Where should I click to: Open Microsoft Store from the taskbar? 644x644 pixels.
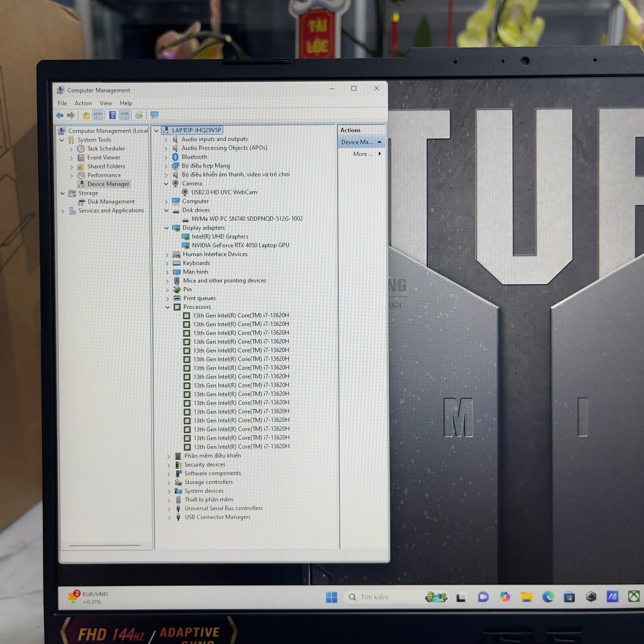(x=569, y=597)
